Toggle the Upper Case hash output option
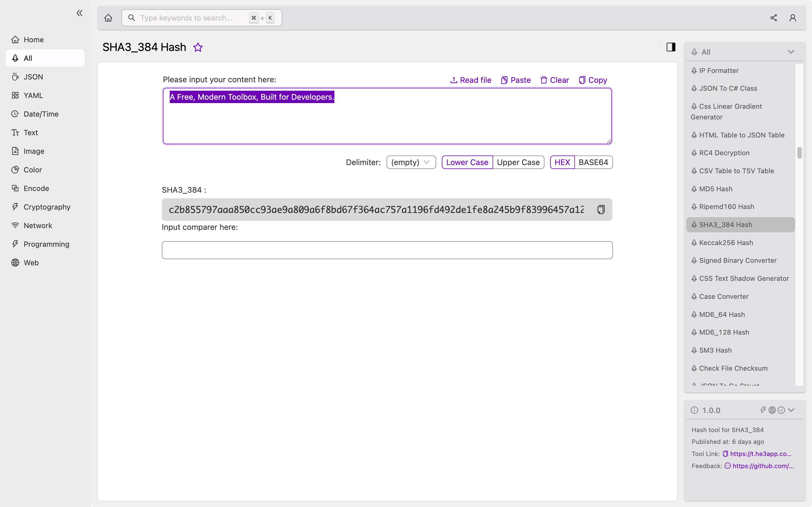 point(518,162)
